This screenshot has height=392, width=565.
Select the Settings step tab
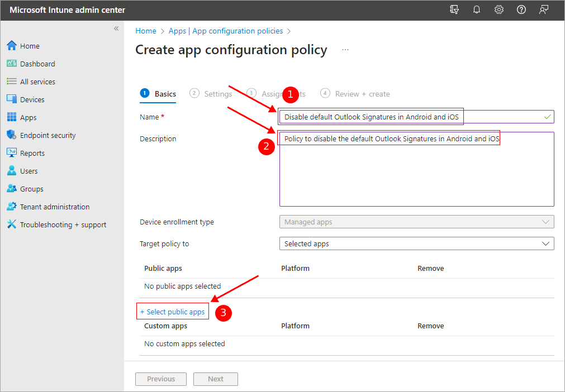coord(211,94)
